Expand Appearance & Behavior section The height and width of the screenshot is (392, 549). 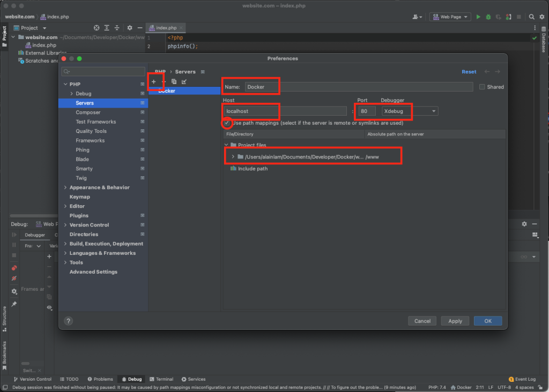pos(65,187)
